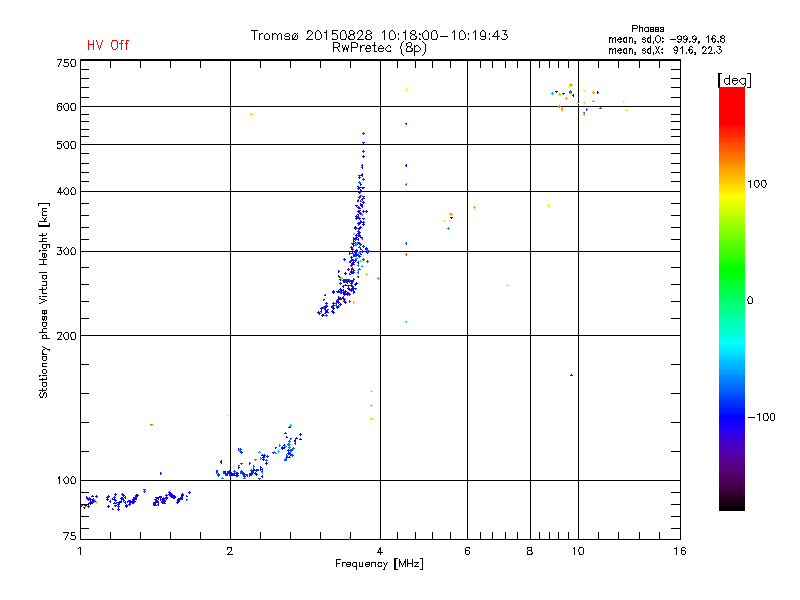800x600 pixels.
Task: Click the "Stationary phase Virtual Height [km]" axis label
Action: [44, 300]
